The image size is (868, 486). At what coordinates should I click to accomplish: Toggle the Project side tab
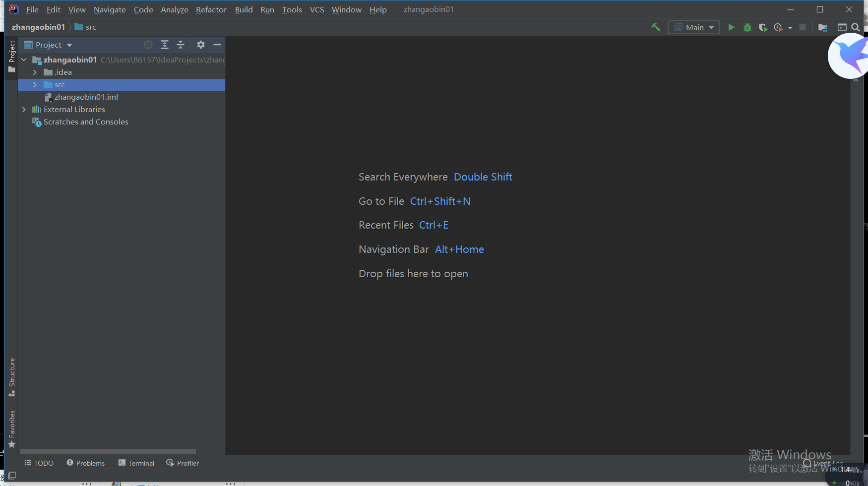12,57
